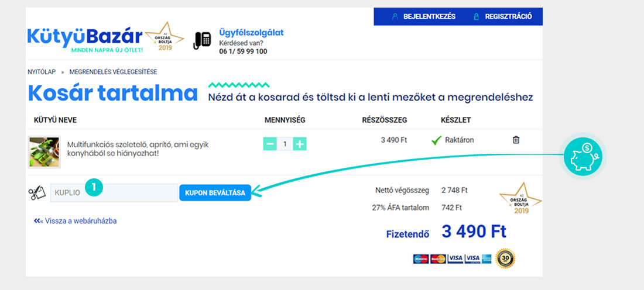
Task: Click the Részösszeg column header
Action: (x=385, y=120)
